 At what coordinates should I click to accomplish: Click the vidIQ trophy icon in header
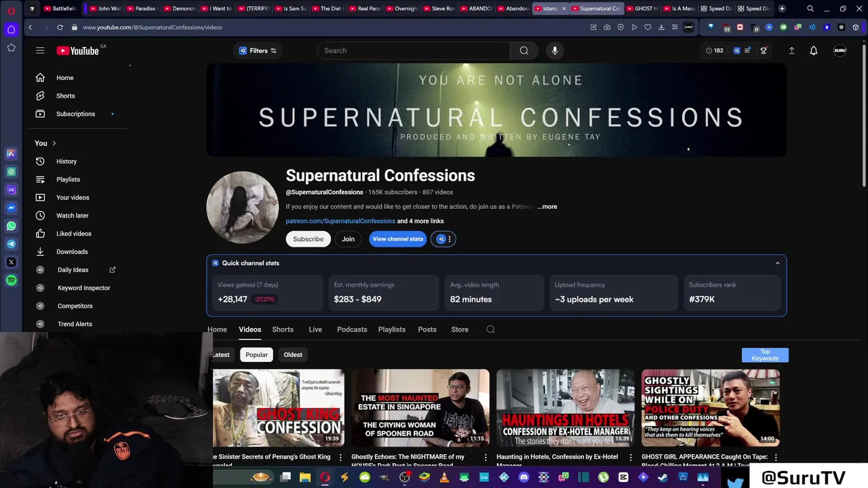[764, 50]
